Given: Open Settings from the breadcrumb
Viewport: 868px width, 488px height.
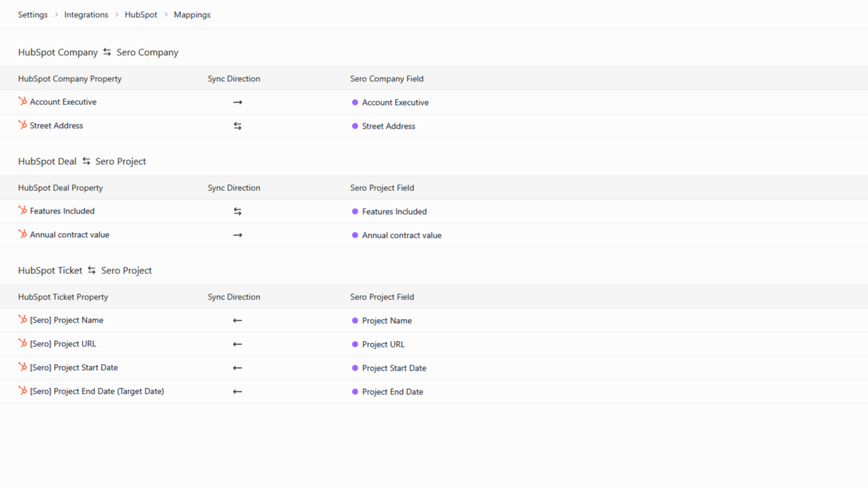Looking at the screenshot, I should point(33,14).
